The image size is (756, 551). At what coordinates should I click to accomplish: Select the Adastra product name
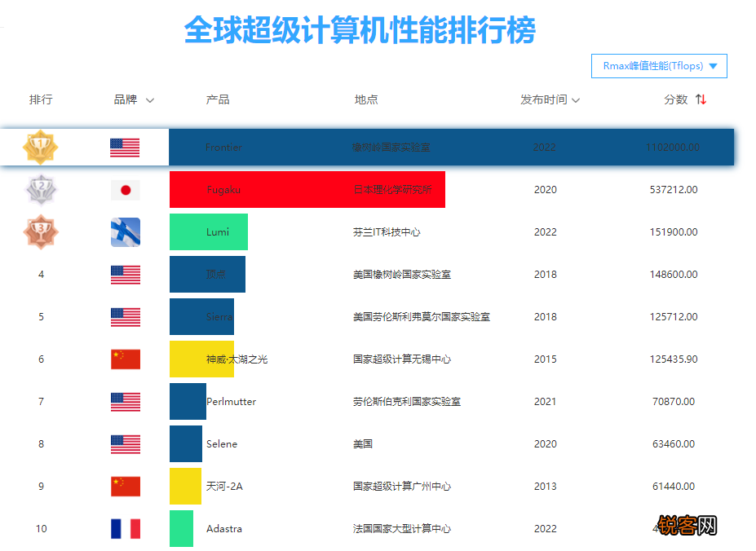point(224,529)
